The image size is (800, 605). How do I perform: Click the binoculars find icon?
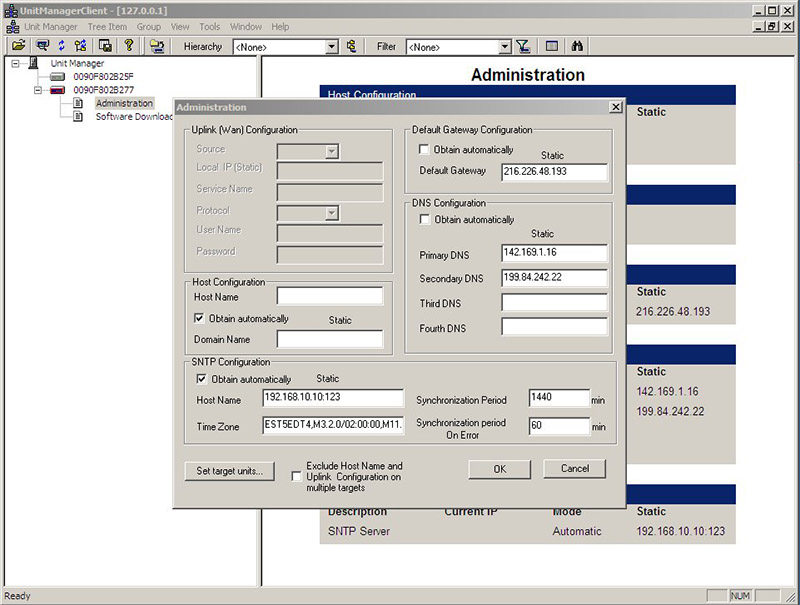[577, 46]
